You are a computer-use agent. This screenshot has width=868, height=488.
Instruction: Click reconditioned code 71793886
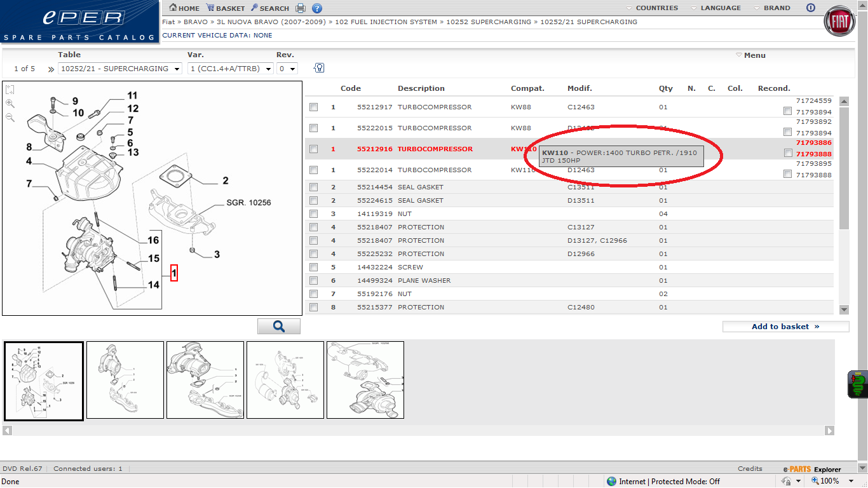click(813, 143)
